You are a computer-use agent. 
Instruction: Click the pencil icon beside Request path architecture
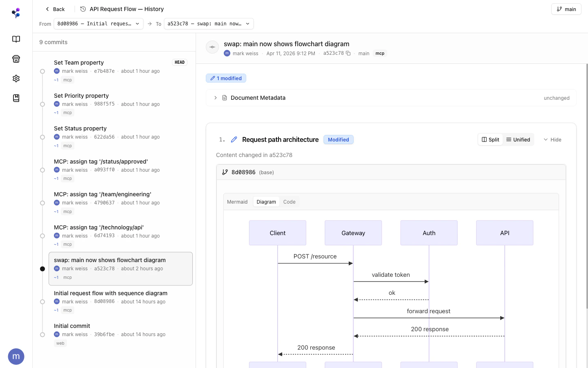coord(234,139)
